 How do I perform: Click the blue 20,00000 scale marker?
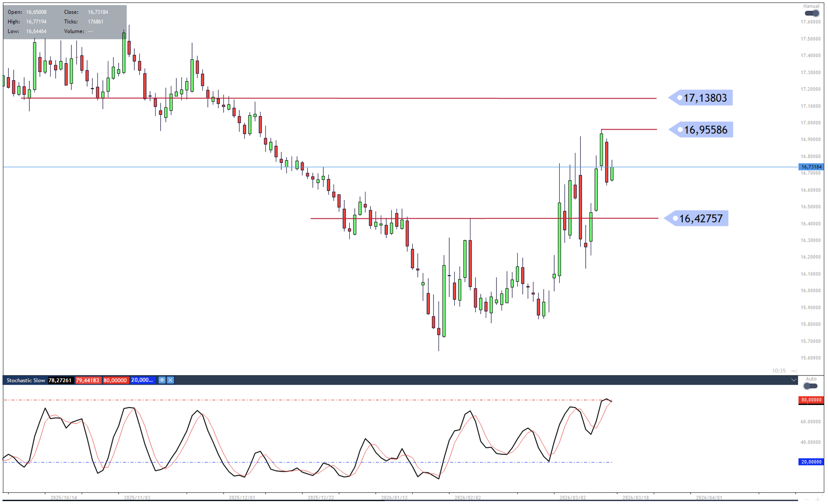coord(811,462)
